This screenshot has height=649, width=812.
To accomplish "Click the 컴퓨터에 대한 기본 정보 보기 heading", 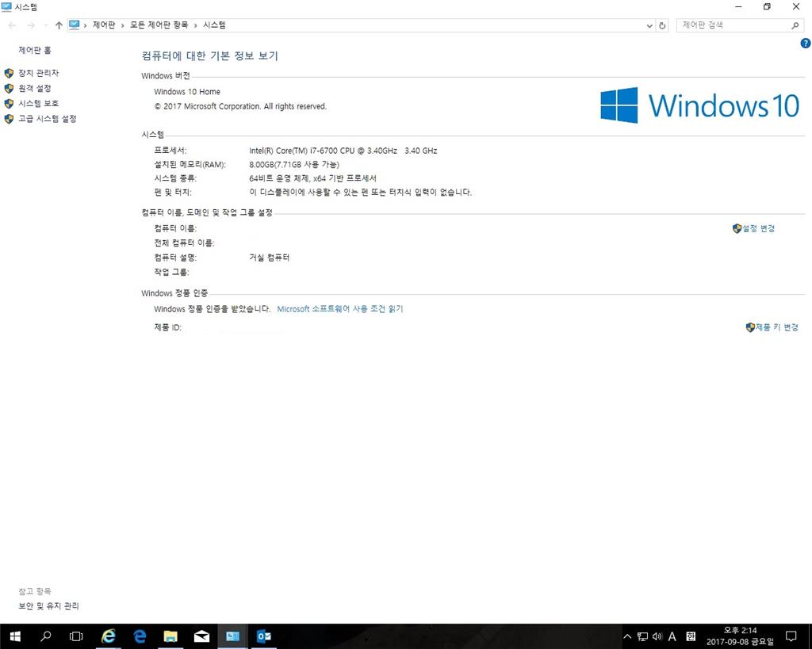I will (x=209, y=56).
